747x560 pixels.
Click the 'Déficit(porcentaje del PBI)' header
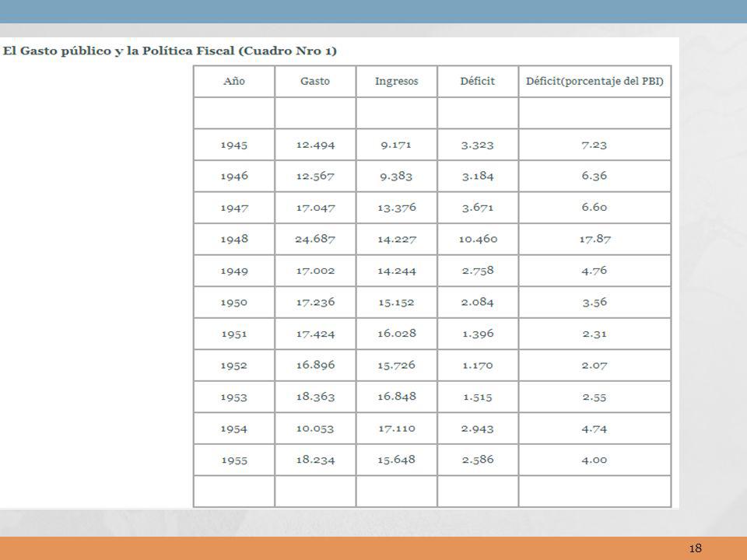(x=594, y=82)
